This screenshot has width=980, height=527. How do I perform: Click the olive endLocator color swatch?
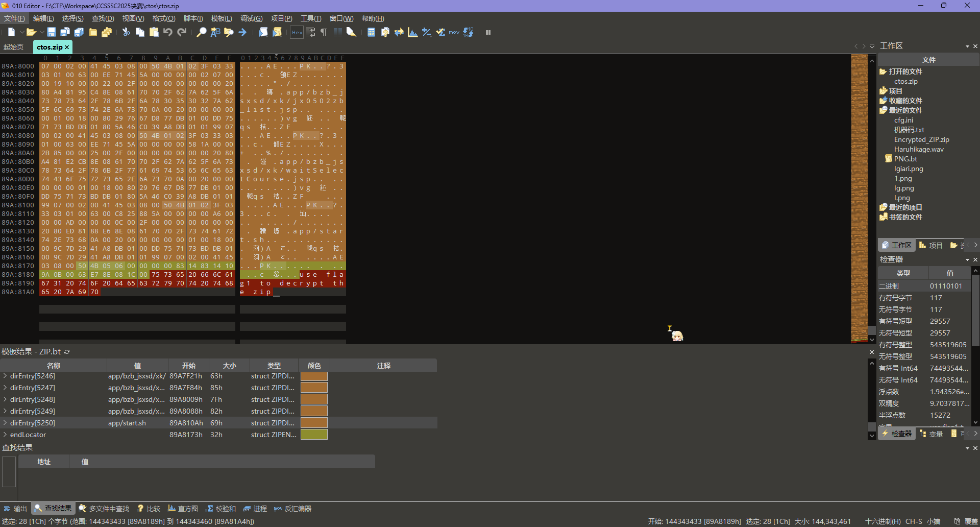314,435
